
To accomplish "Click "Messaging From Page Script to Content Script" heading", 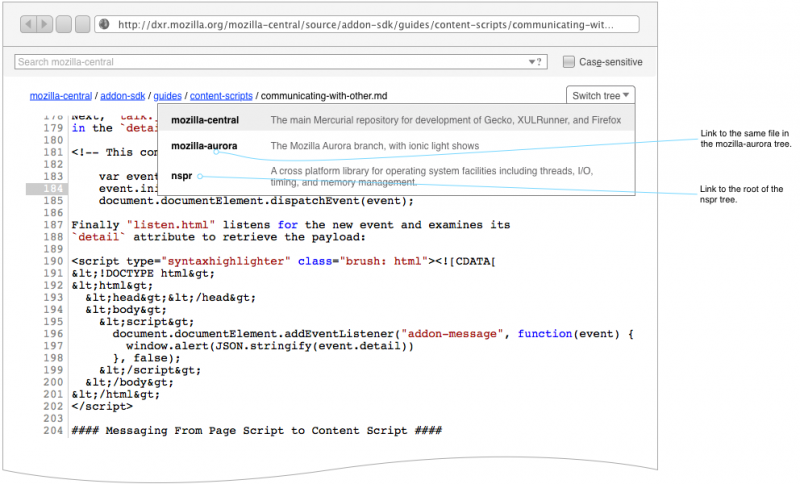I will (257, 431).
